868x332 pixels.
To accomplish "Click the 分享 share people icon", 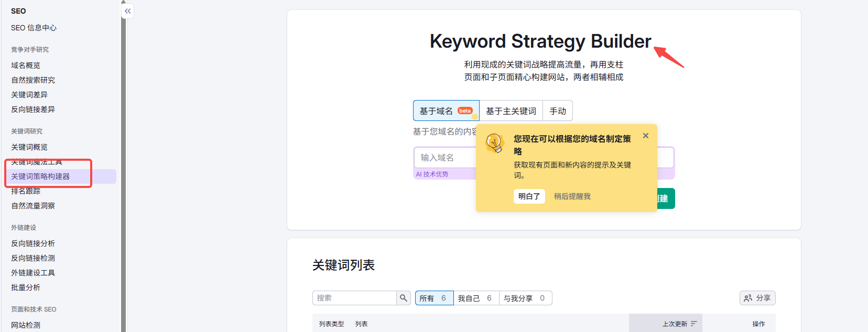I will coord(748,298).
